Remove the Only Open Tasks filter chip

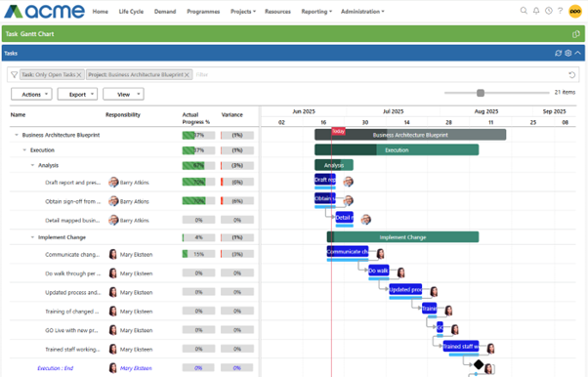click(x=79, y=75)
